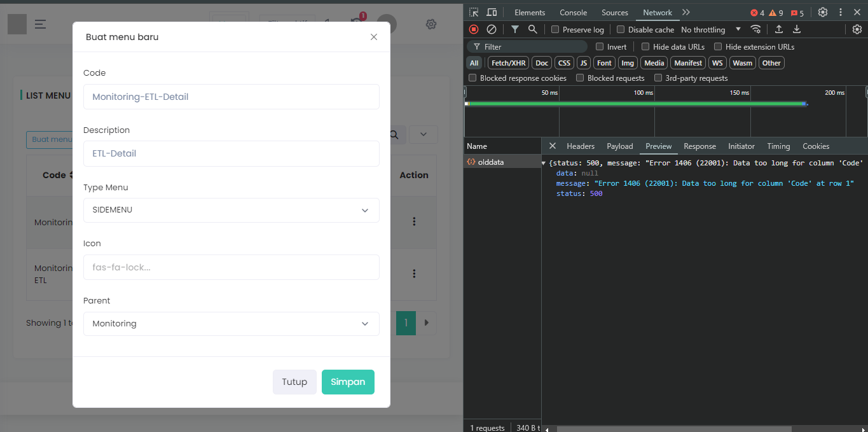The width and height of the screenshot is (868, 432).
Task: Enable the Preserve log checkbox
Action: coord(555,30)
